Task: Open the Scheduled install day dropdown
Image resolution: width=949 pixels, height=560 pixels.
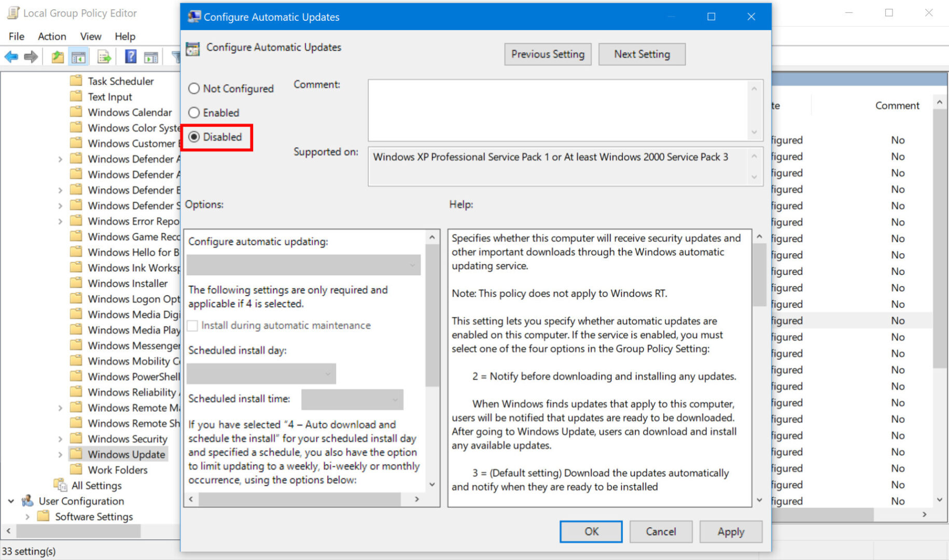Action: tap(262, 373)
